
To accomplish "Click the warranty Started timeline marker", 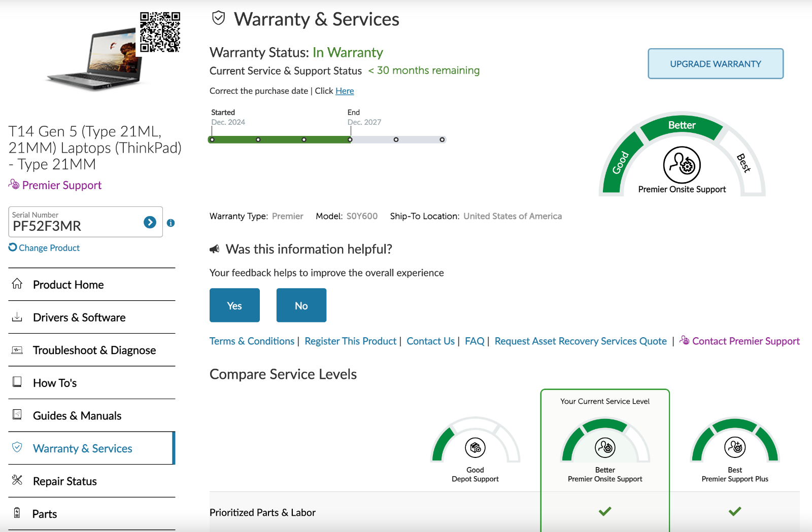I will pyautogui.click(x=212, y=139).
